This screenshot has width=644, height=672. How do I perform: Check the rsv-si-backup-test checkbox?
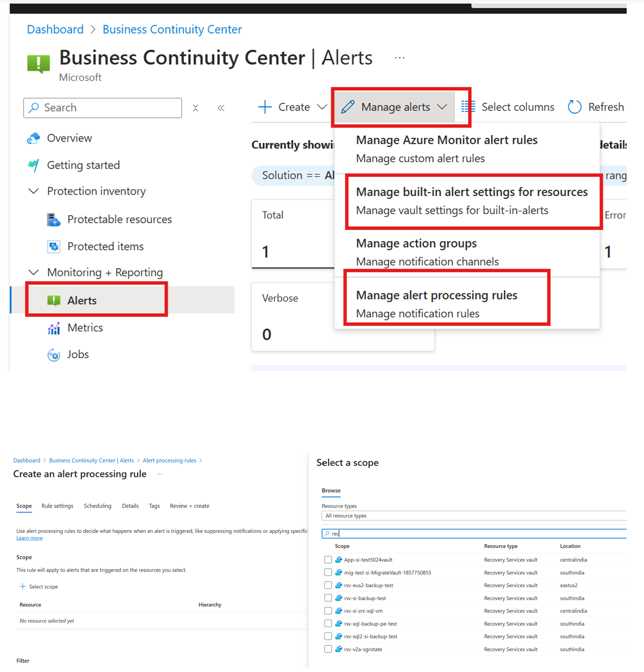[328, 598]
